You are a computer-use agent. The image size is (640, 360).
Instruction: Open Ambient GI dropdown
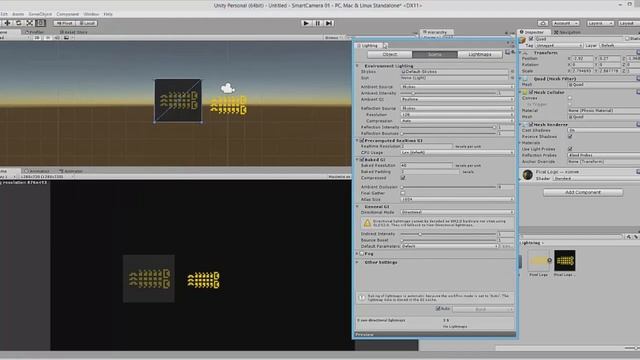[x=457, y=99]
